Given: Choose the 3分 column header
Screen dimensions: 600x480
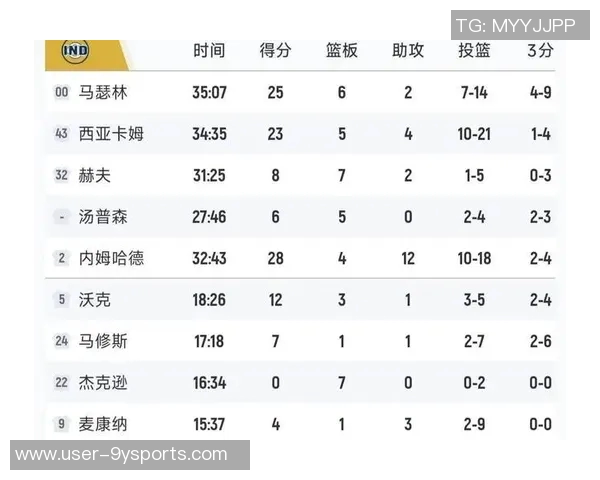Looking at the screenshot, I should (540, 51).
